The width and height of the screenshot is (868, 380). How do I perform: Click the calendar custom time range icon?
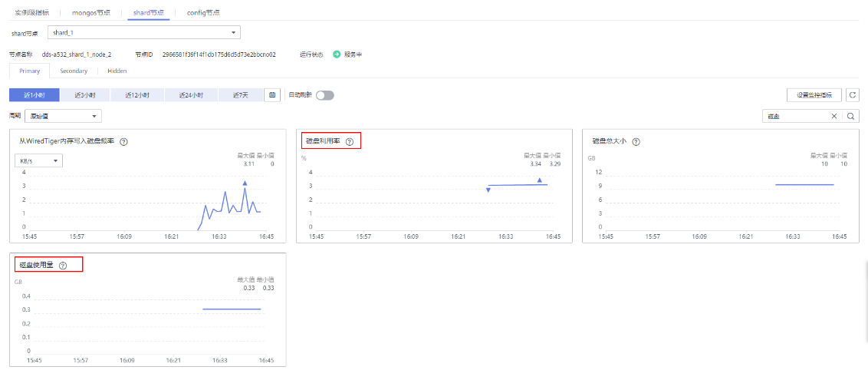[x=272, y=95]
